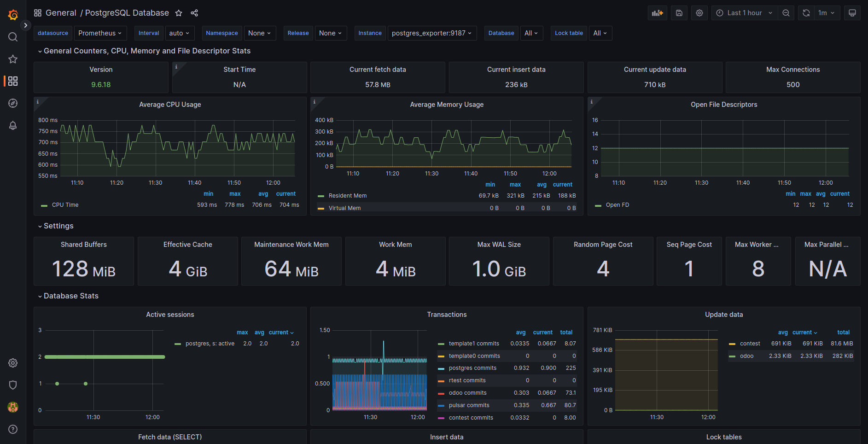Click the General folder breadcrumb
This screenshot has width=868, height=444.
point(61,13)
